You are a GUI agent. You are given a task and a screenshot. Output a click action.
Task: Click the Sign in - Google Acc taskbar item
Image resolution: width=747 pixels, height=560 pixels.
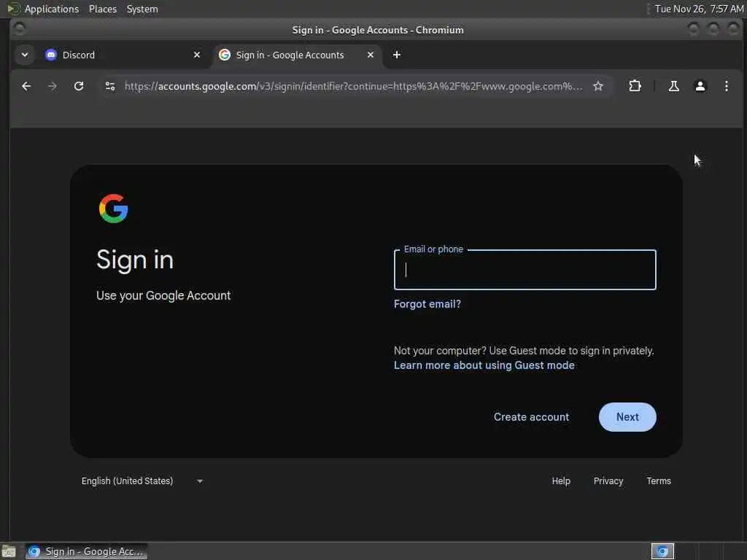click(x=86, y=551)
